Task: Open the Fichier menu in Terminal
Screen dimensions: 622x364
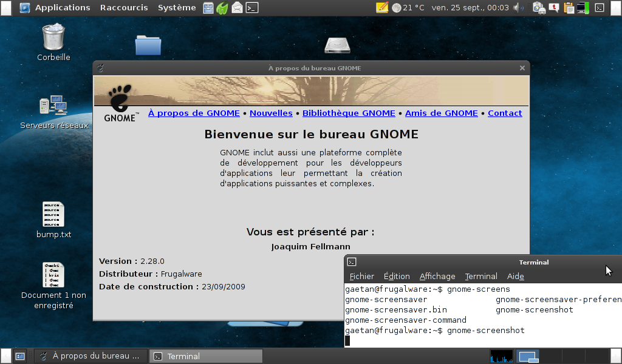Action: (362, 277)
